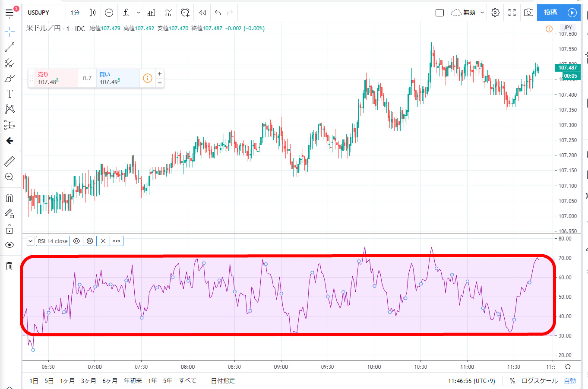The height and width of the screenshot is (389, 588).
Task: Select the 1ヶ月 date range
Action: pyautogui.click(x=67, y=381)
